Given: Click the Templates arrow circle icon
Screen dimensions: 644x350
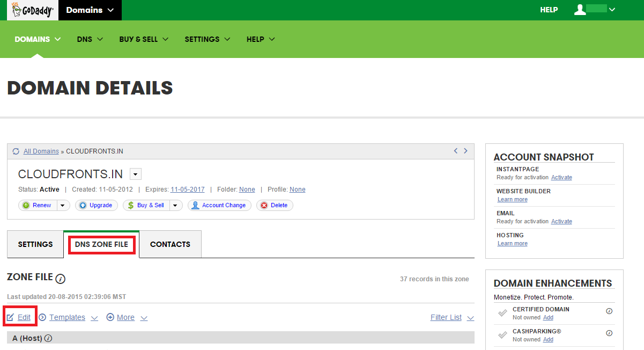Looking at the screenshot, I should click(x=42, y=317).
